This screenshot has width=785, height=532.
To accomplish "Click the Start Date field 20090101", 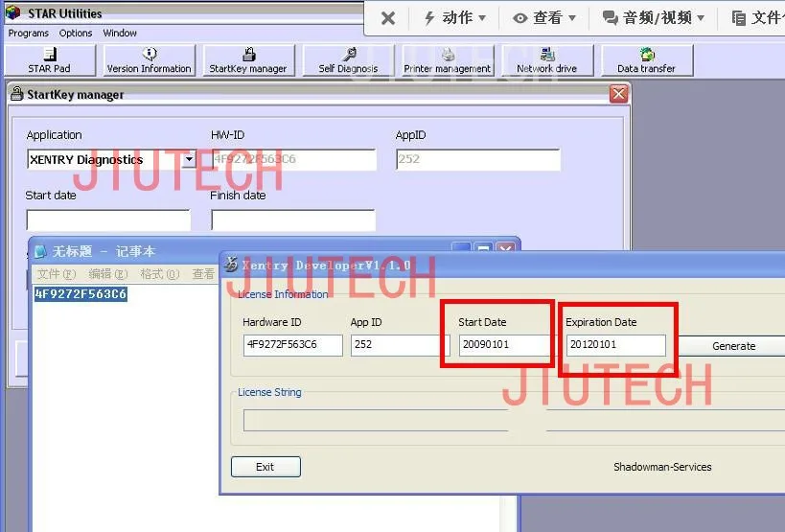I will point(504,345).
